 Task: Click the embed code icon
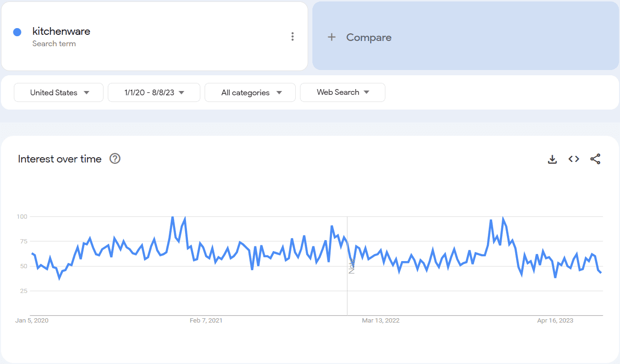(574, 159)
